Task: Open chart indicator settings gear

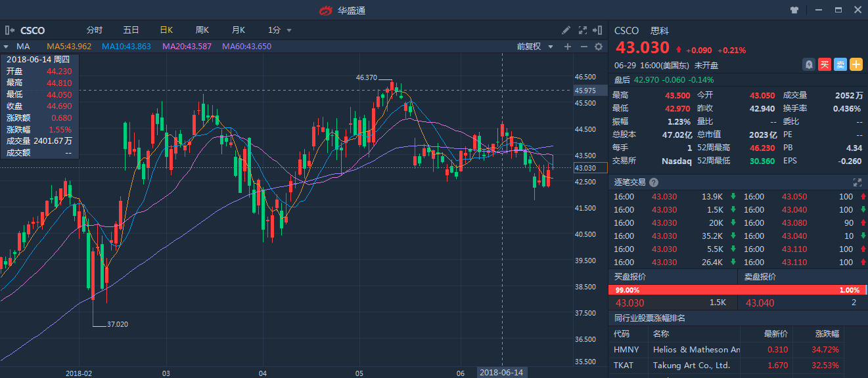Action: [599, 47]
